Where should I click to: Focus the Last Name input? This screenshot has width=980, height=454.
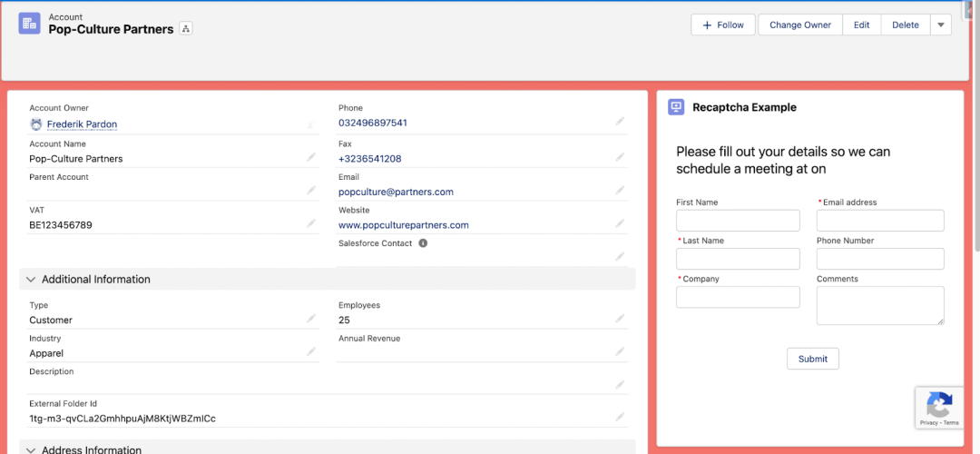tap(738, 259)
